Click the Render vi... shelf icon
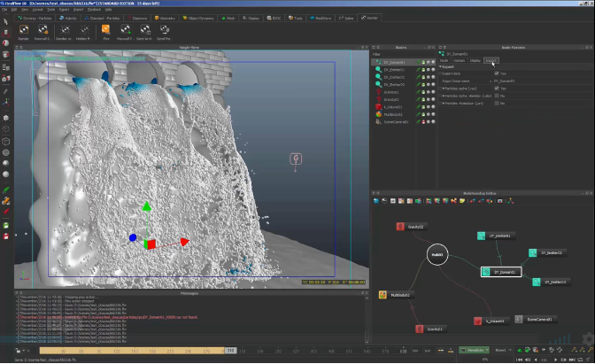The height and width of the screenshot is (364, 595). coord(65,30)
